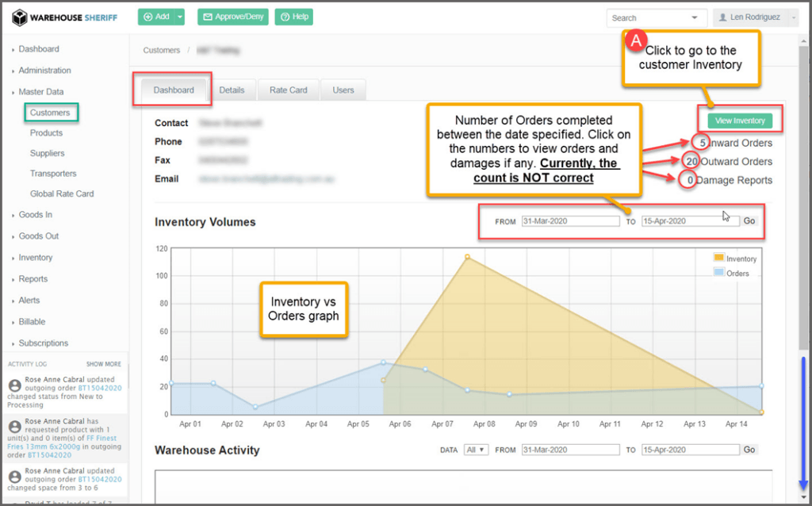Switch to the Rate Card tab
Image resolution: width=812 pixels, height=506 pixels.
pyautogui.click(x=288, y=90)
